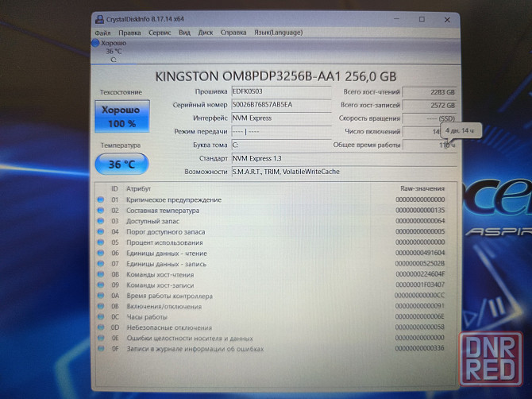Viewport: 532px width, 399px height.
Task: Click the 36 °C temperature button
Action: pos(121,164)
